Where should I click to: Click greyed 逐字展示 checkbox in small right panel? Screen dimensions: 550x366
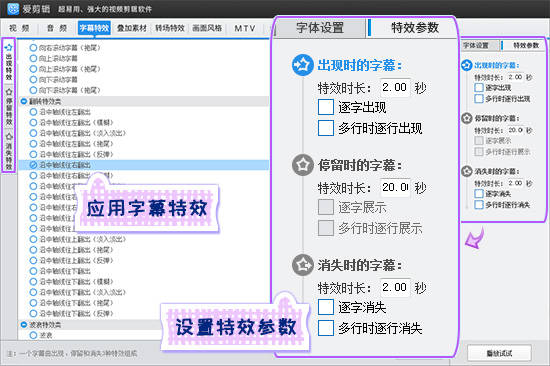click(479, 141)
